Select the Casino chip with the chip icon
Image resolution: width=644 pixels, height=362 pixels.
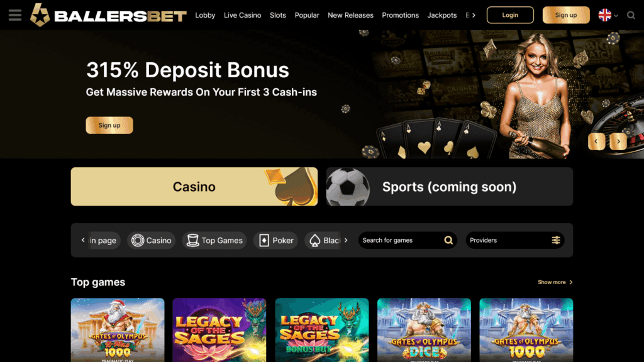point(151,241)
